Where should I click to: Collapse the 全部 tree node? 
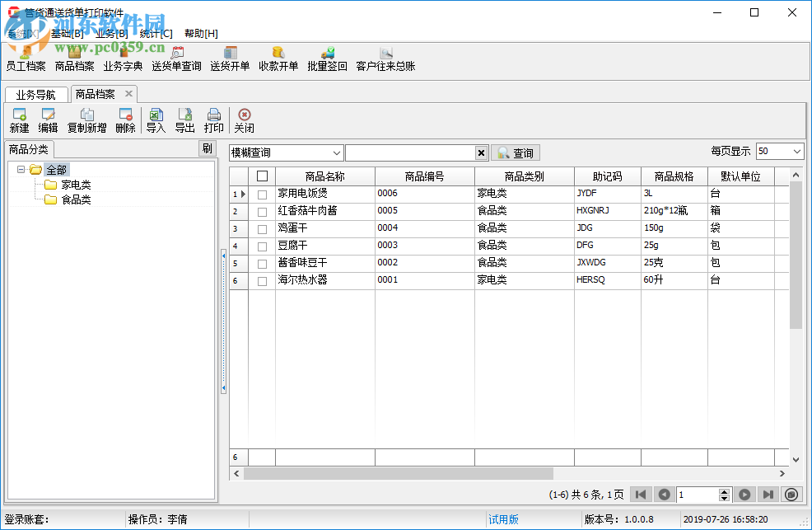[21, 170]
